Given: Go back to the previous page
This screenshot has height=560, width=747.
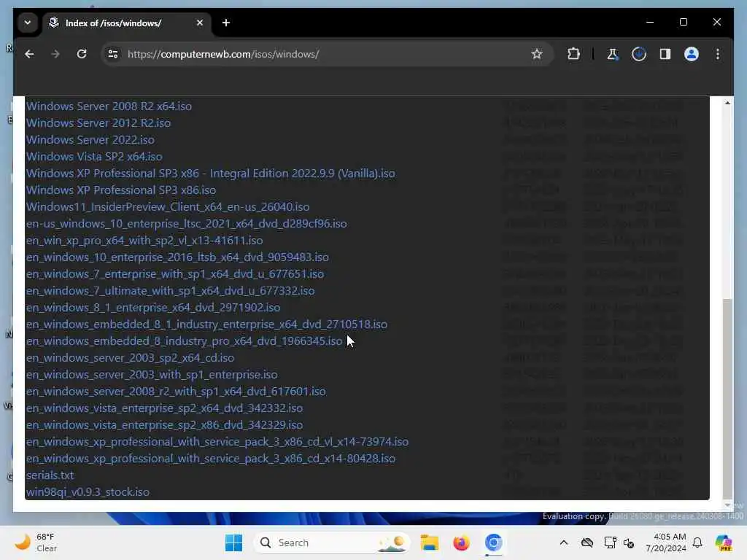Looking at the screenshot, I should 29,54.
